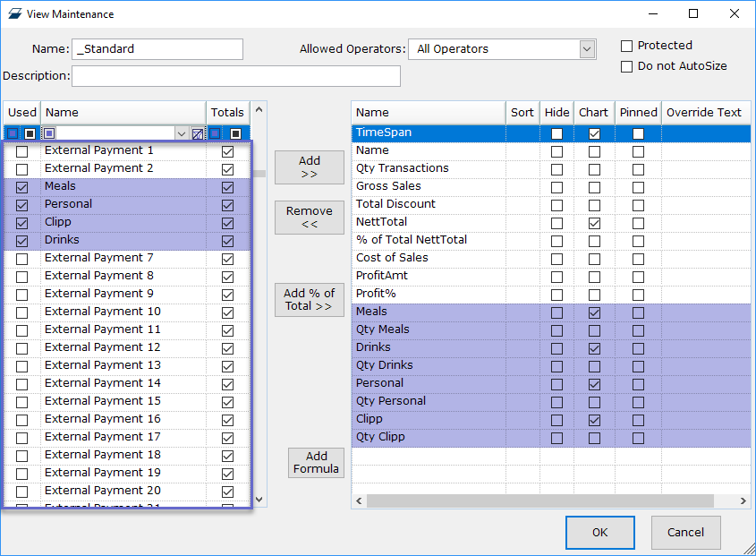The height and width of the screenshot is (556, 756).
Task: Click the clear filter icon beside Name filter
Action: point(198,133)
